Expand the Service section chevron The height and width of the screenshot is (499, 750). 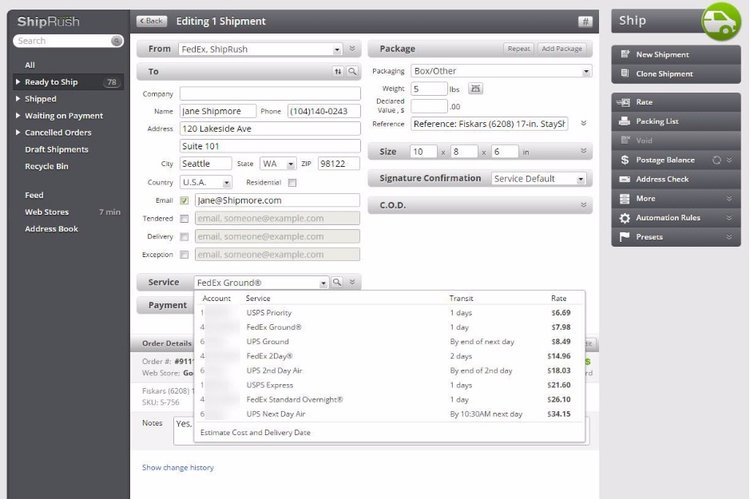[352, 282]
